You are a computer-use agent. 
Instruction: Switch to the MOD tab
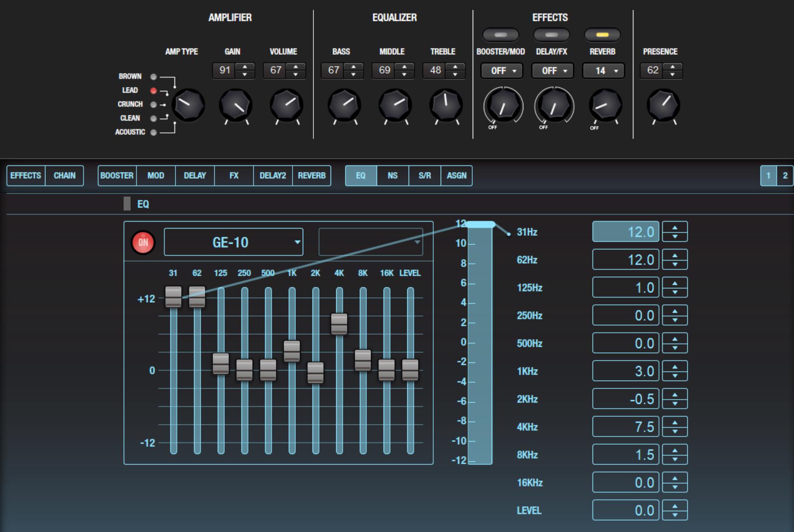click(x=156, y=175)
